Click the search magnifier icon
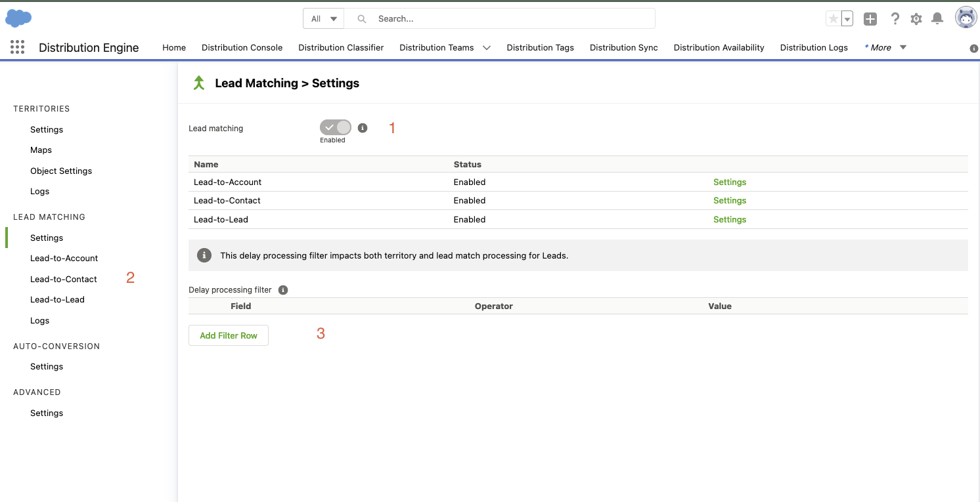The height and width of the screenshot is (502, 980). point(361,19)
